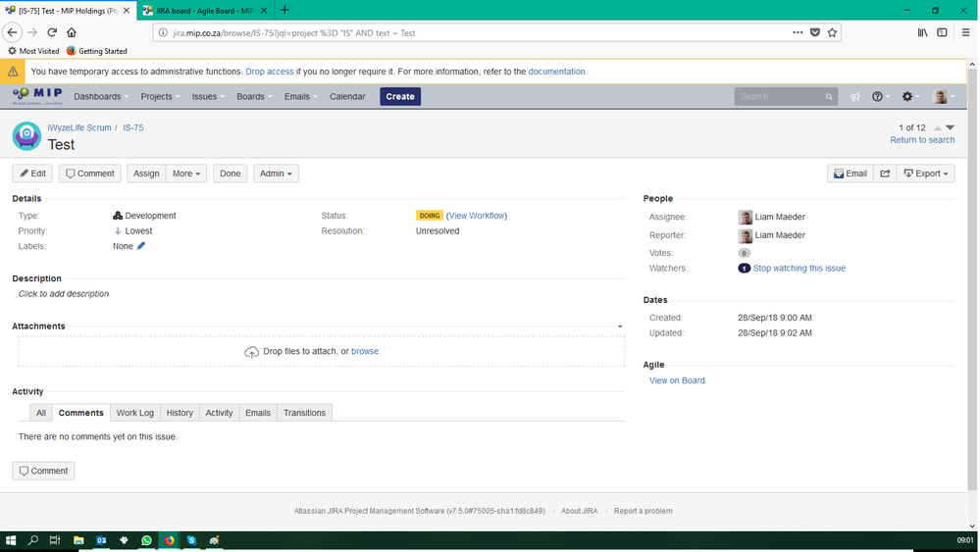The width and height of the screenshot is (980, 552).
Task: Open File Explorer from the taskbar
Action: pos(78,540)
